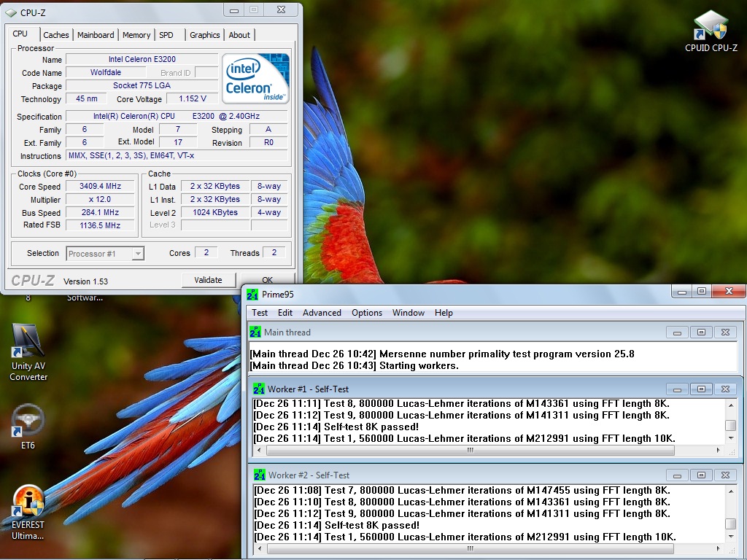Image resolution: width=747 pixels, height=560 pixels.
Task: Click the Multiplier value x 12.0
Action: click(100, 200)
